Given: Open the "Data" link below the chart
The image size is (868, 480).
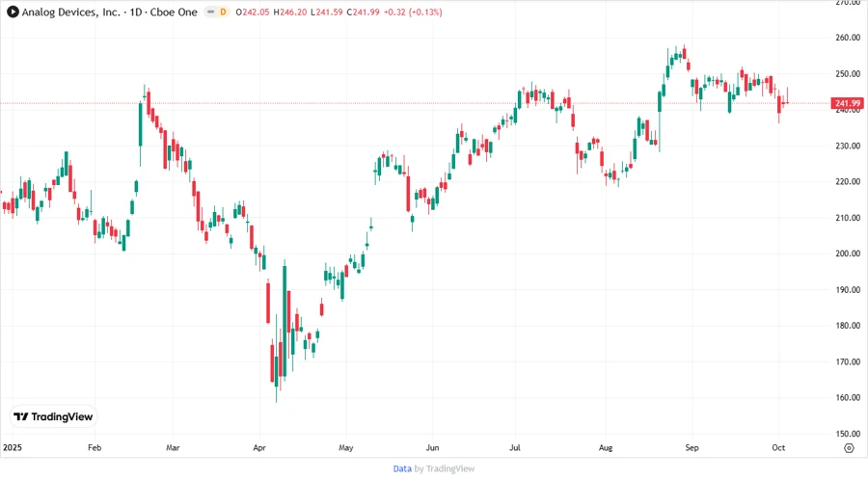Looking at the screenshot, I should tap(402, 468).
